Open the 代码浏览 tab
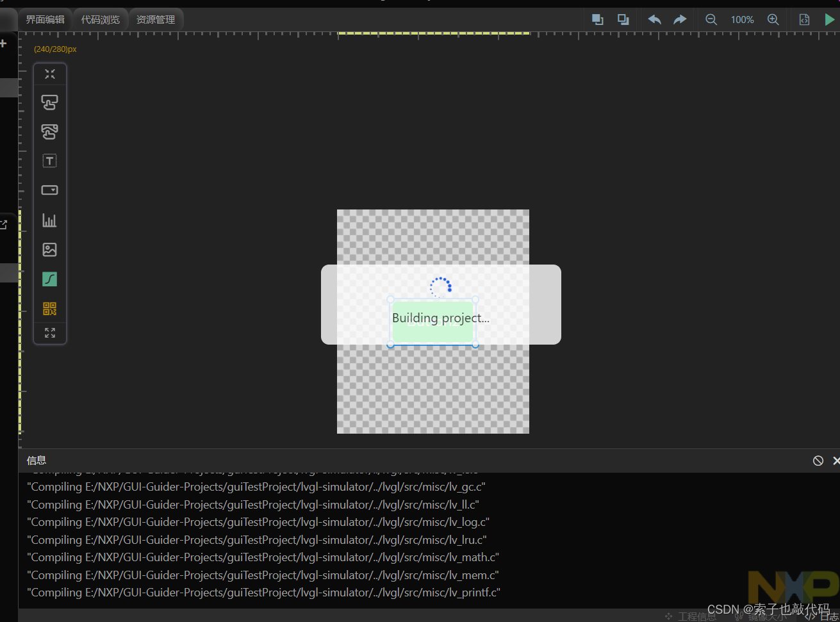 point(101,19)
